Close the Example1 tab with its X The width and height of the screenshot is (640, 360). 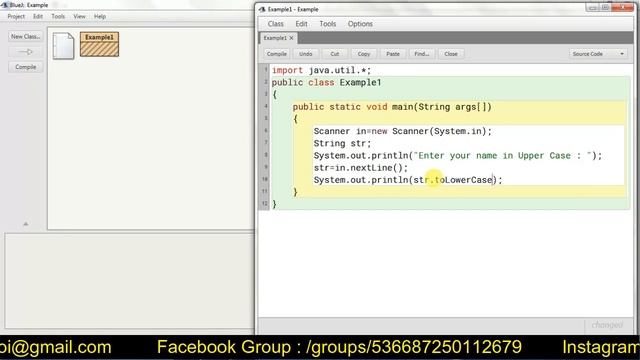291,38
